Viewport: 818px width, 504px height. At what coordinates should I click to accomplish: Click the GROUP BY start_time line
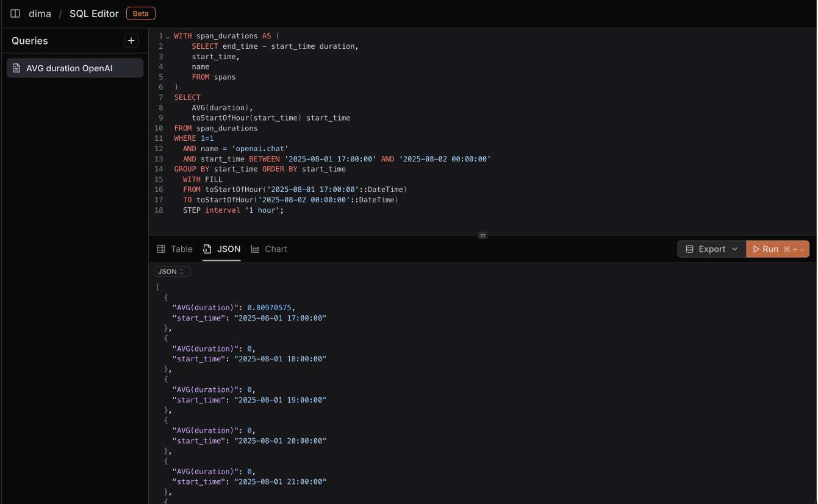[x=260, y=169]
